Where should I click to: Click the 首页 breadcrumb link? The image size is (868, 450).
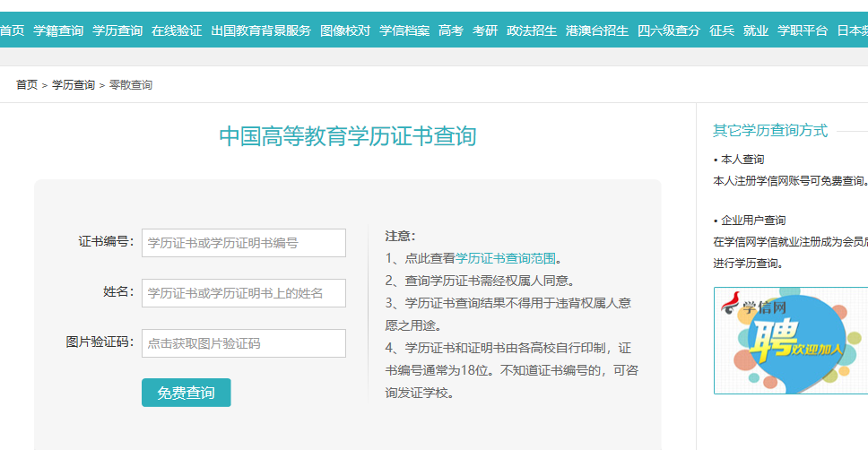pos(27,85)
